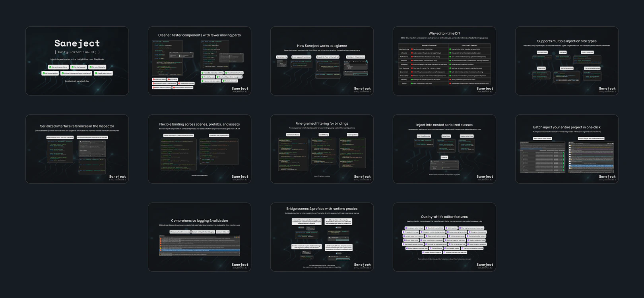Click the 'Null checks' red pill

173,79
